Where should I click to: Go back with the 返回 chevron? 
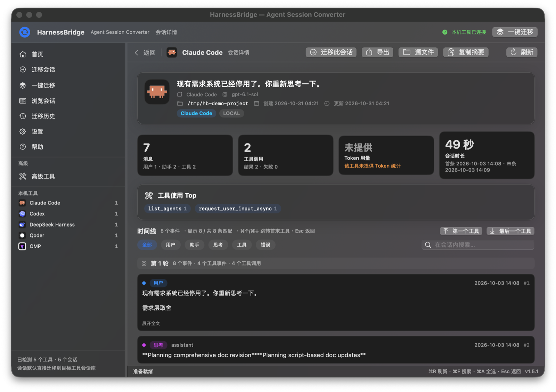tap(145, 52)
